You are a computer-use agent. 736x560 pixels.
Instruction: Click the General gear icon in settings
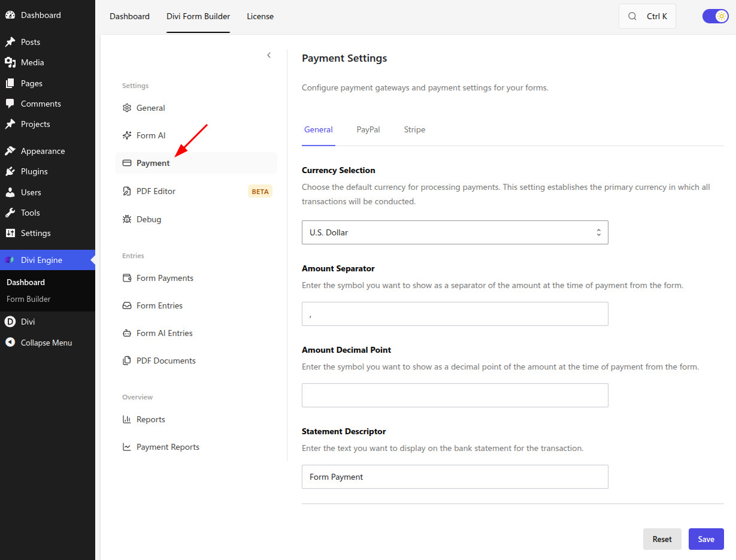coord(127,108)
